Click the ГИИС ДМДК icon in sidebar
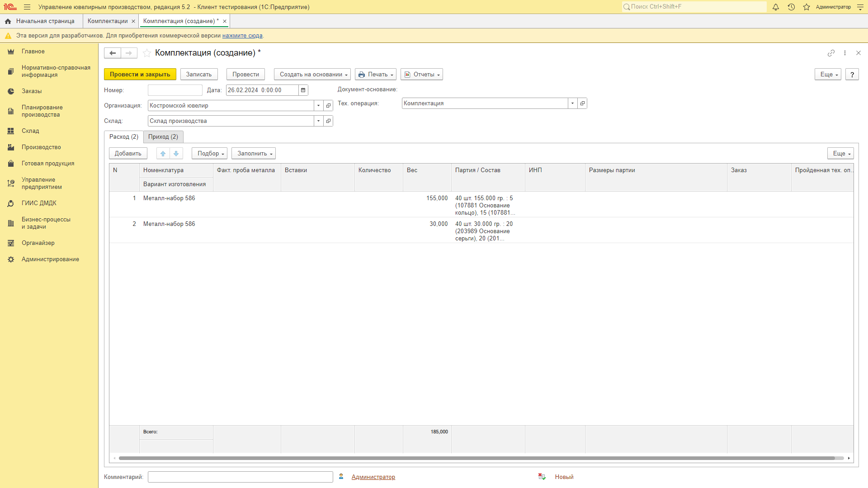Viewport: 868px width, 488px height. (x=11, y=203)
